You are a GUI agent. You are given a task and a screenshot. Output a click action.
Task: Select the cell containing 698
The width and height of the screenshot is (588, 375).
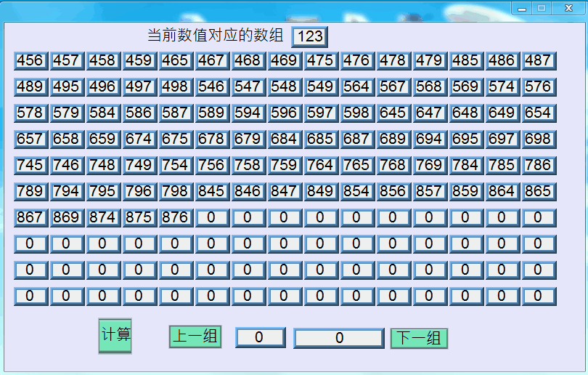click(x=538, y=140)
